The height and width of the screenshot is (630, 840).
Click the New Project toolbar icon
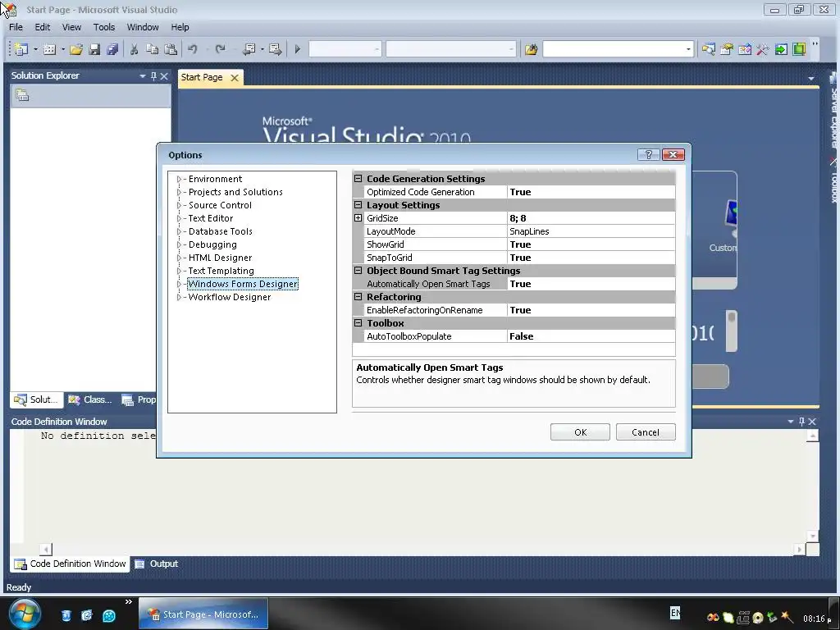click(x=21, y=49)
